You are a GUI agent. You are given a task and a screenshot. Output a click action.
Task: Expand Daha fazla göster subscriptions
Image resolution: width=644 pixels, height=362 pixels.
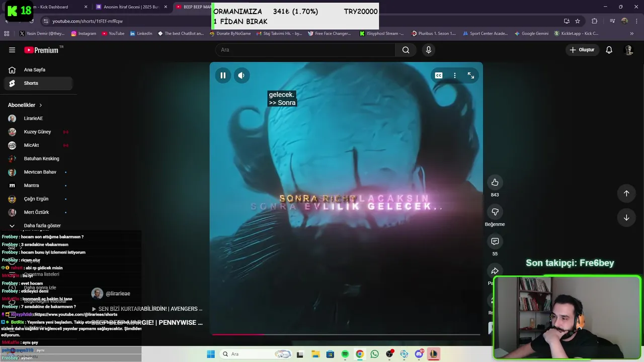coord(38,226)
